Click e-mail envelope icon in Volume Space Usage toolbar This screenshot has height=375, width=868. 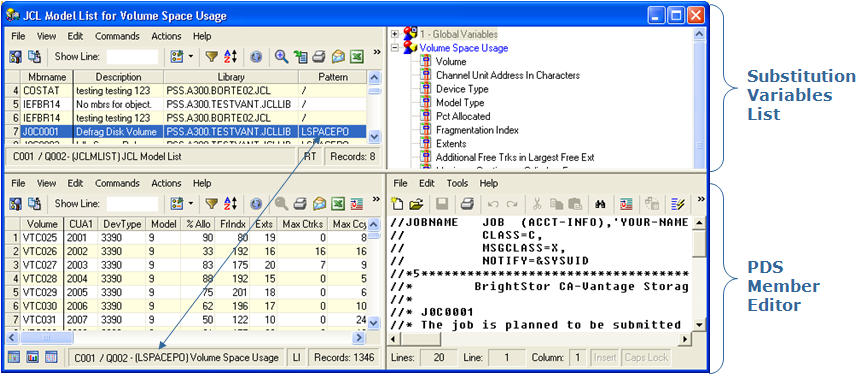(x=319, y=204)
